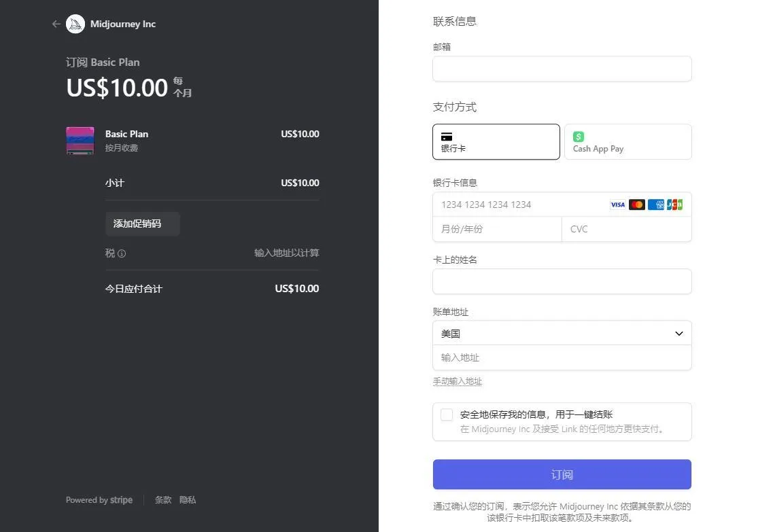The height and width of the screenshot is (532, 773).
Task: Open the 隐私 privacy link
Action: point(188,500)
